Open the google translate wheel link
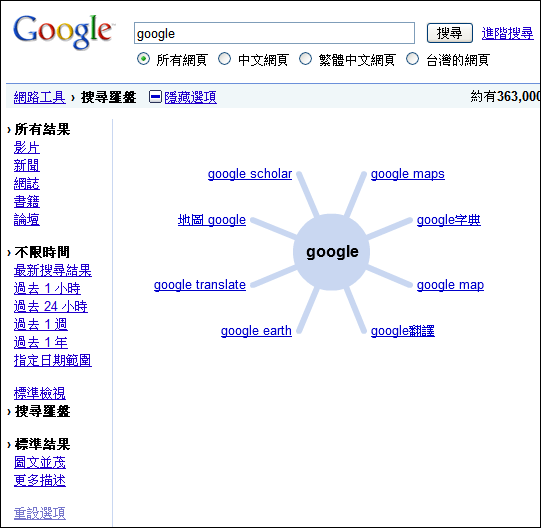 pos(200,285)
